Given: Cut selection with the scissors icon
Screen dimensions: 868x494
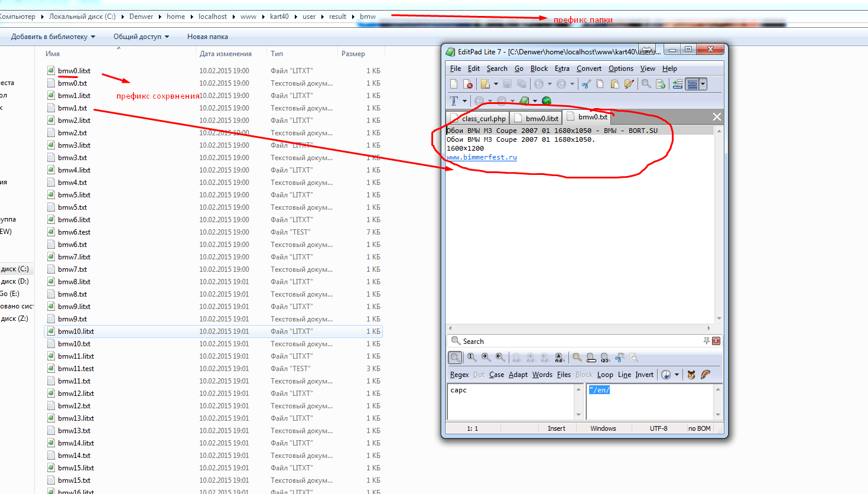Looking at the screenshot, I should pyautogui.click(x=586, y=84).
